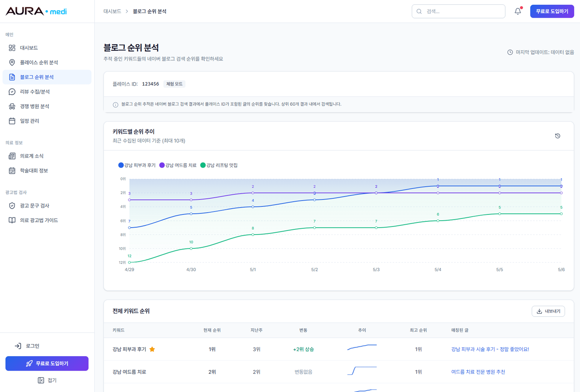Click the rocket icon in sidebar button
The height and width of the screenshot is (392, 580).
coord(29,364)
